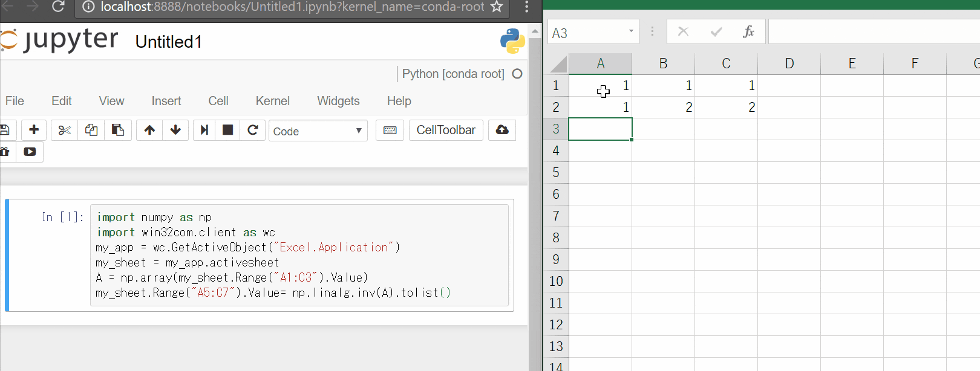Select cell C2 containing 2
The height and width of the screenshot is (371, 980).
[x=727, y=108]
